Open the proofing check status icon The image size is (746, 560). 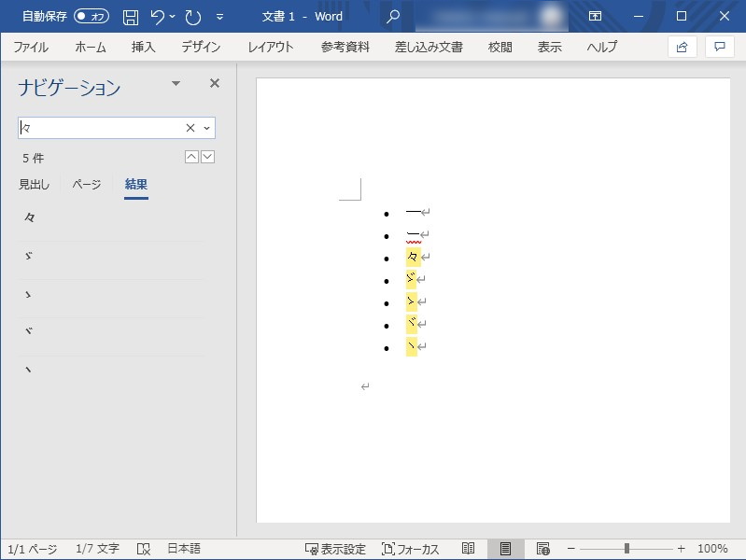click(x=144, y=549)
